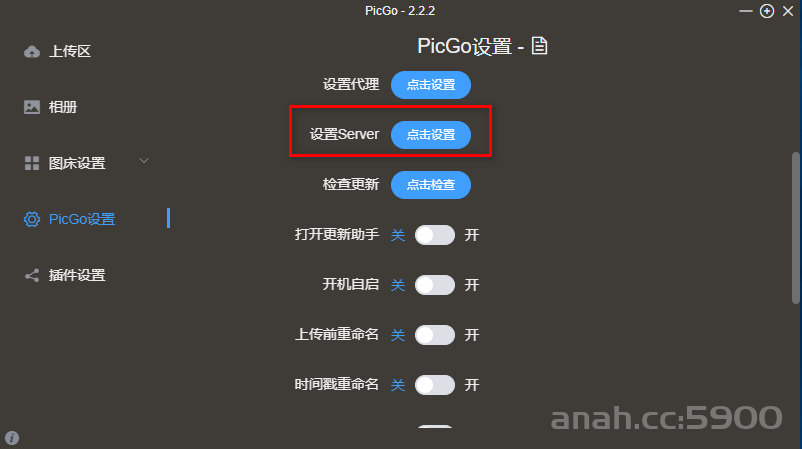Expand the 图床设置 chevron arrow
Viewport: 802px width, 449px height.
pos(144,161)
